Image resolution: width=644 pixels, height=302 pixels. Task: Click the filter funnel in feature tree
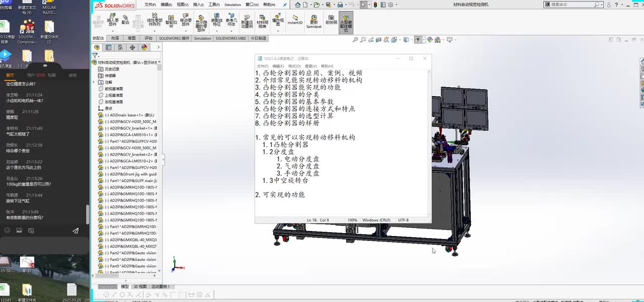pyautogui.click(x=95, y=55)
